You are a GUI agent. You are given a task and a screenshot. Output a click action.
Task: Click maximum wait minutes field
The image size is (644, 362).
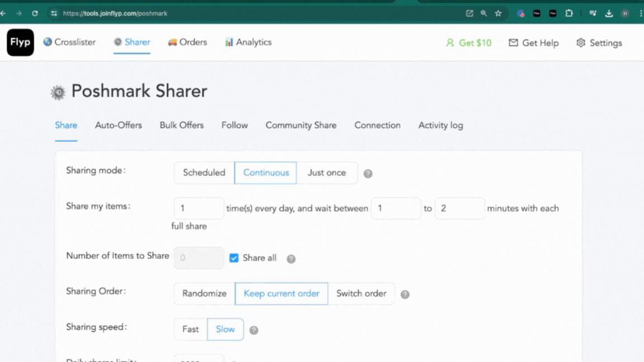(x=460, y=208)
